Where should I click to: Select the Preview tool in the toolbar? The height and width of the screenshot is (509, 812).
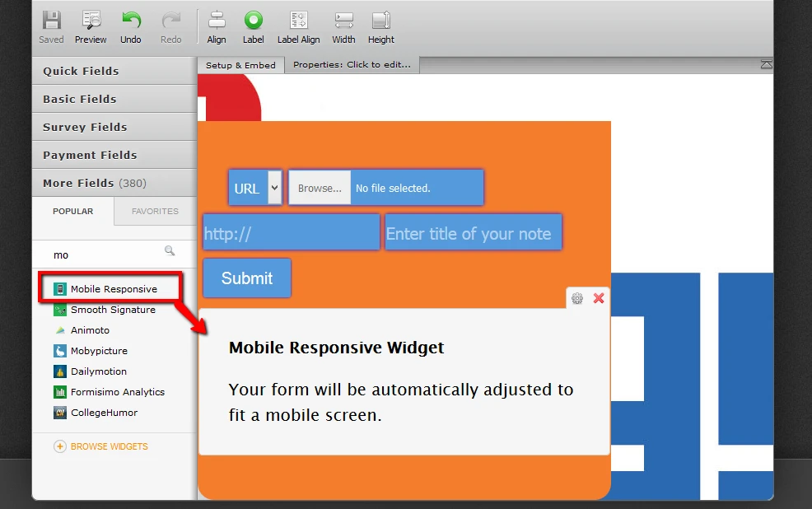(x=91, y=26)
